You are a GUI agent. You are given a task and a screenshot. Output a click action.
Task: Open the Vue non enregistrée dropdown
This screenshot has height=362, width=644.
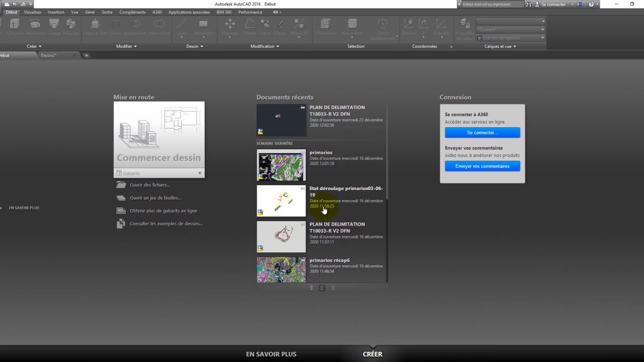511,38
